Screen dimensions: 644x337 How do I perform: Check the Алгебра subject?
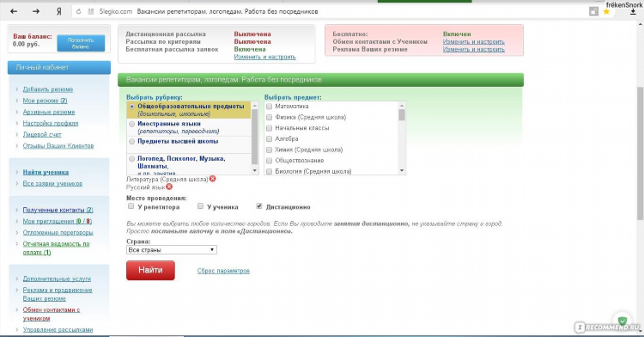click(x=270, y=139)
